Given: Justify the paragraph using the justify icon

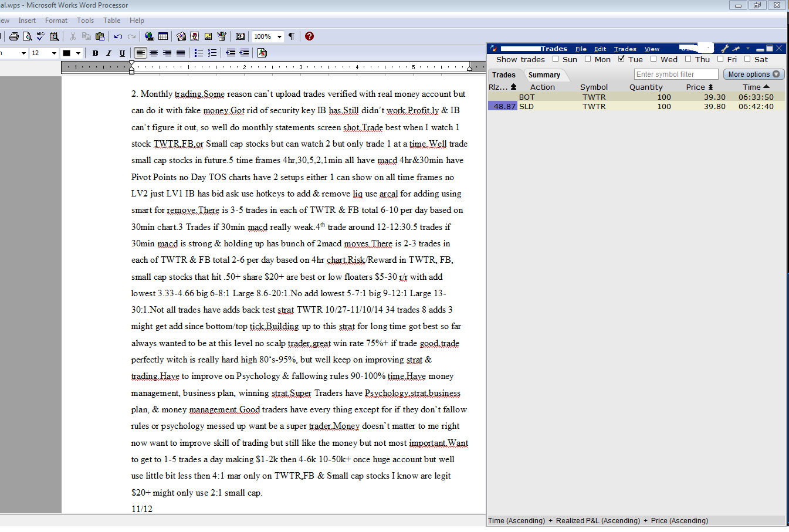Looking at the screenshot, I should pyautogui.click(x=181, y=53).
